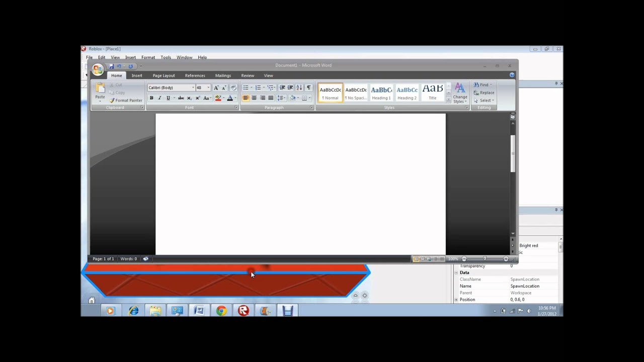
Task: Click the Shrink Font icon
Action: 224,87
